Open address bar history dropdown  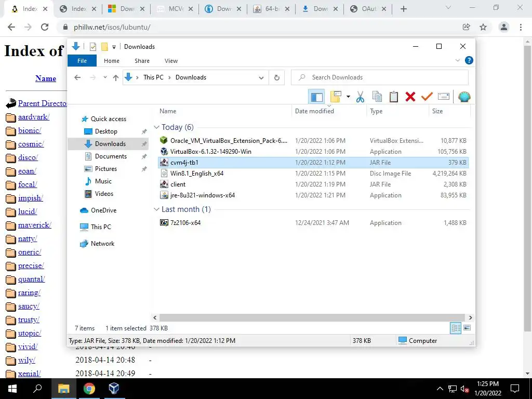pyautogui.click(x=261, y=78)
